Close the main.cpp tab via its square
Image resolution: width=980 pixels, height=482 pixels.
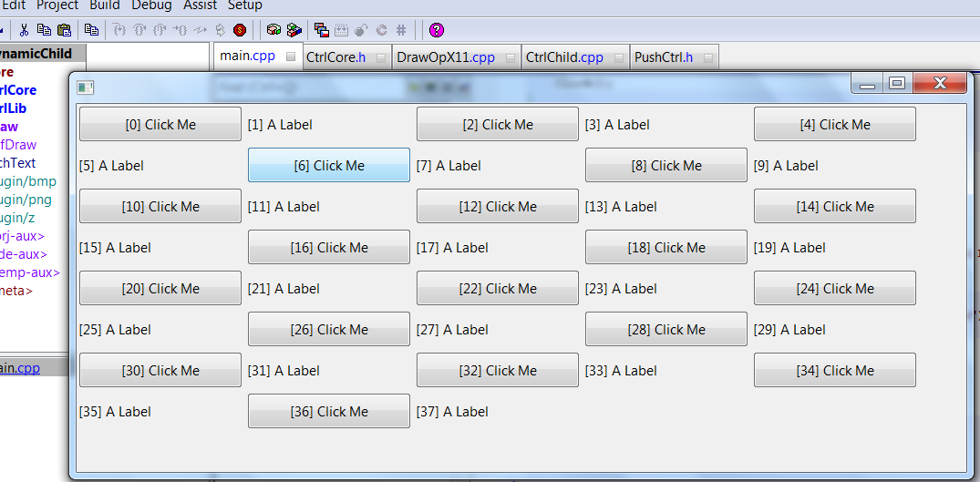pyautogui.click(x=291, y=56)
